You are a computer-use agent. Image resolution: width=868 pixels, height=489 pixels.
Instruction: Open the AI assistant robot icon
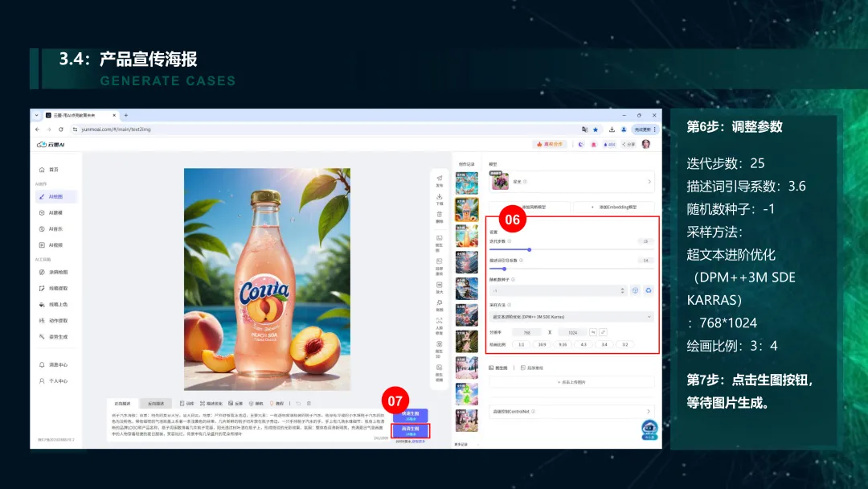pos(649,429)
